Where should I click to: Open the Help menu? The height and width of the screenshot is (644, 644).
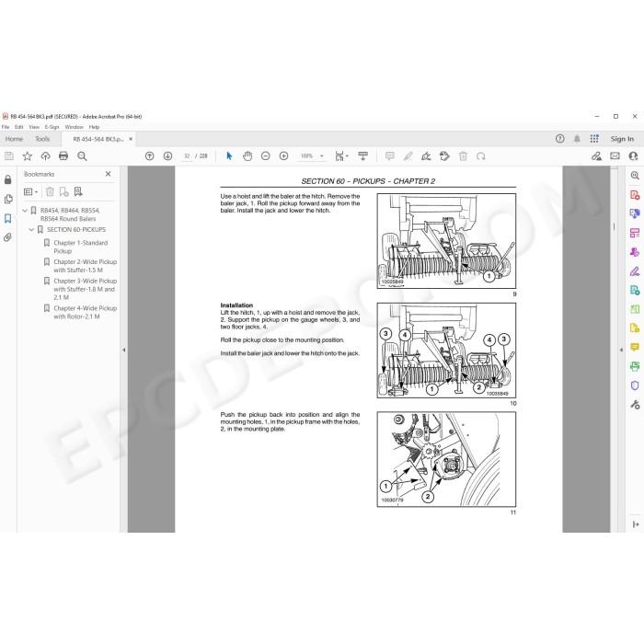(x=94, y=127)
